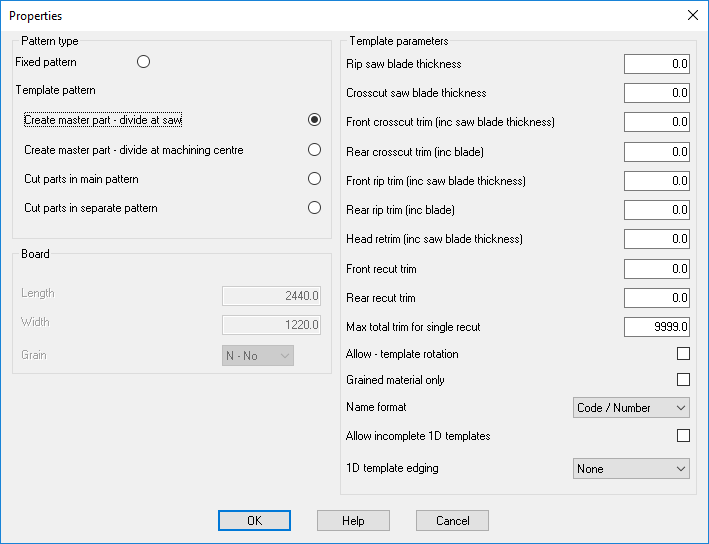Screen dimensions: 709x544
Task: Select the Fixed pattern radio button
Action: click(143, 61)
